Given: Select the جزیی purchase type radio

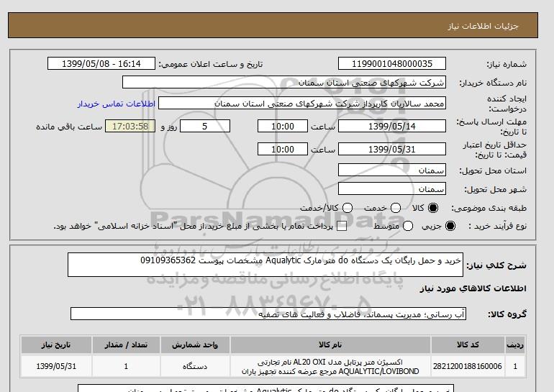Looking at the screenshot, I should 450,226.
